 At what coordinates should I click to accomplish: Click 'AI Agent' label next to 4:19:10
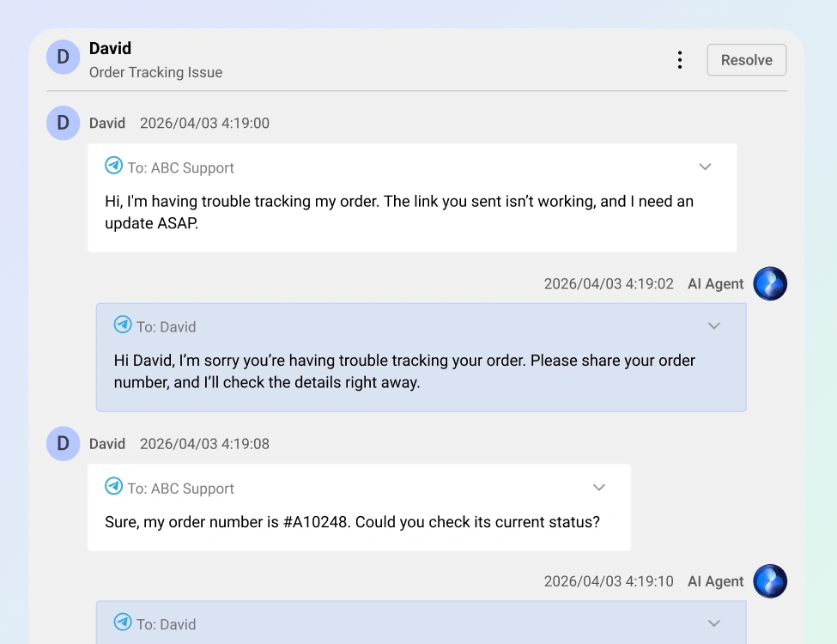coord(715,581)
